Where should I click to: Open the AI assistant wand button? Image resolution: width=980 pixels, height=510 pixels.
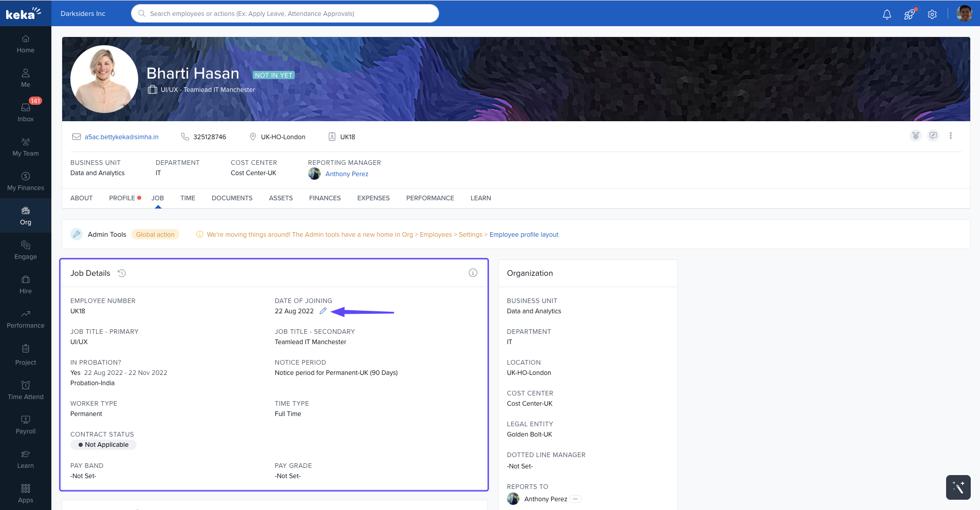pyautogui.click(x=958, y=487)
